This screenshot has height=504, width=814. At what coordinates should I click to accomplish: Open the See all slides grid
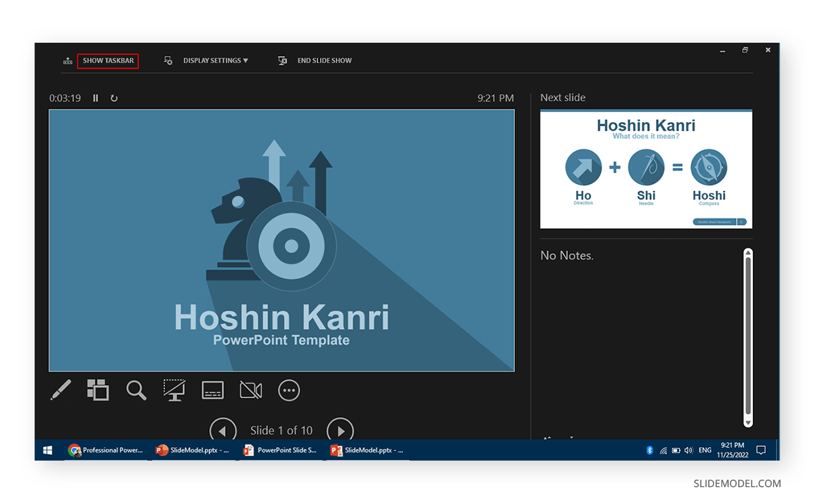98,390
